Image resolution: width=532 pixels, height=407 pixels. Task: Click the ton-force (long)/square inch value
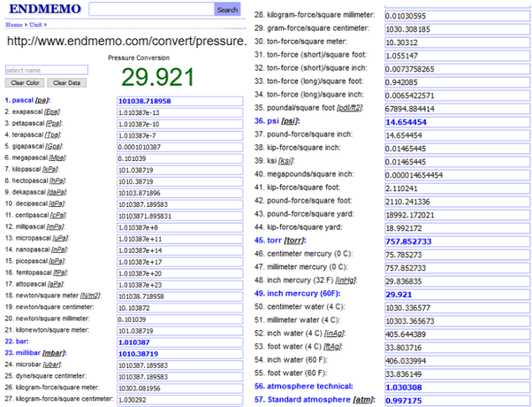tap(458, 96)
